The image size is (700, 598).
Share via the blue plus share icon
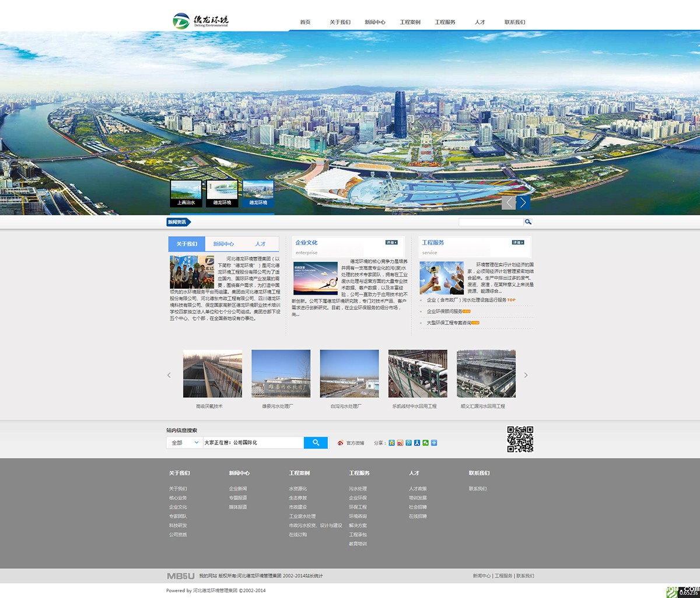434,443
